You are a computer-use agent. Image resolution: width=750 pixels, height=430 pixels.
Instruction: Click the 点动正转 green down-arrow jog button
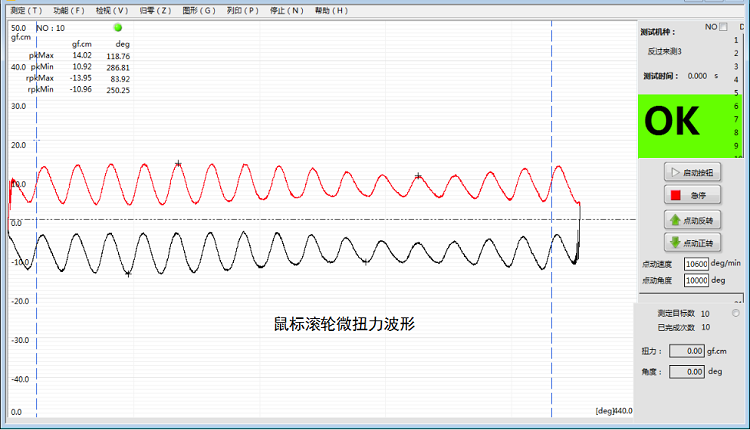694,243
